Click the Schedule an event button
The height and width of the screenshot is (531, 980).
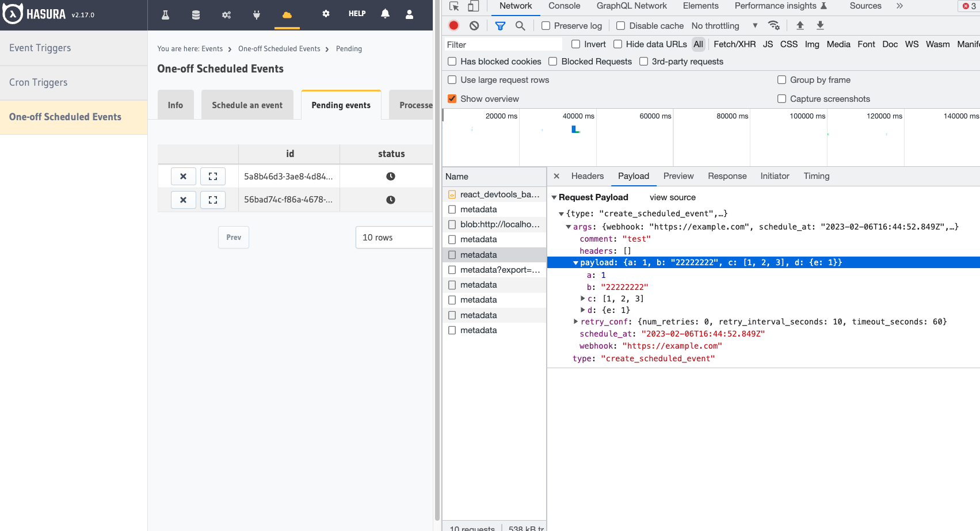[x=247, y=105]
